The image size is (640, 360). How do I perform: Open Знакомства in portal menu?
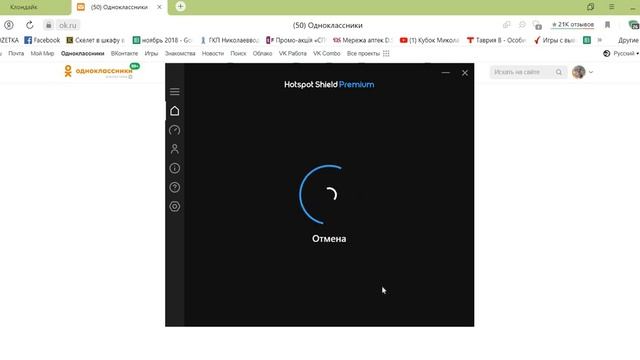click(x=180, y=53)
